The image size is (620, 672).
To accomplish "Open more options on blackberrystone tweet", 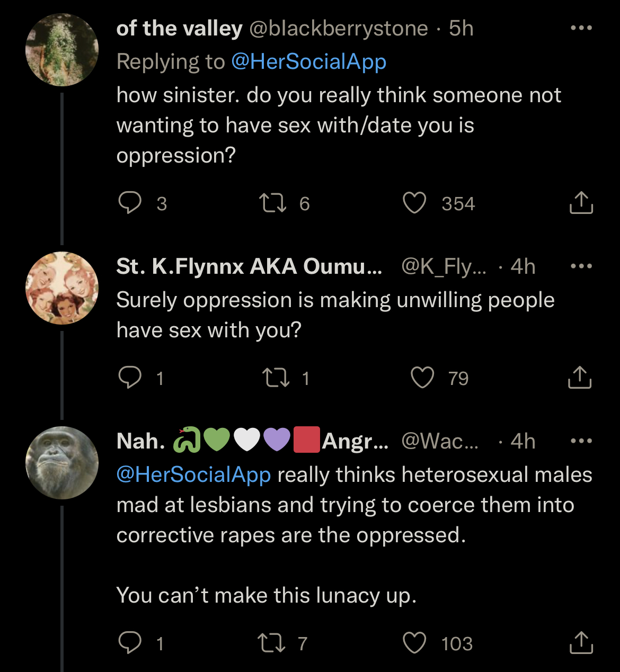I will tap(581, 28).
